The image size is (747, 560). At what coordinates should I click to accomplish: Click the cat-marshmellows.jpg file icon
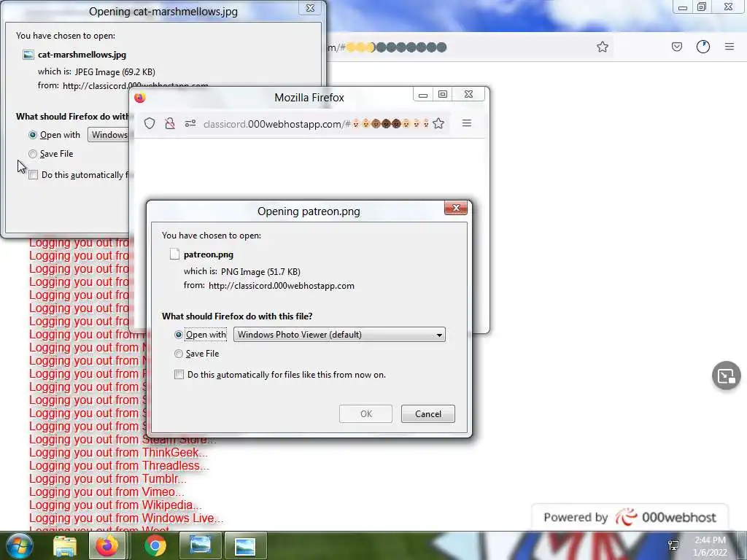[x=28, y=55]
